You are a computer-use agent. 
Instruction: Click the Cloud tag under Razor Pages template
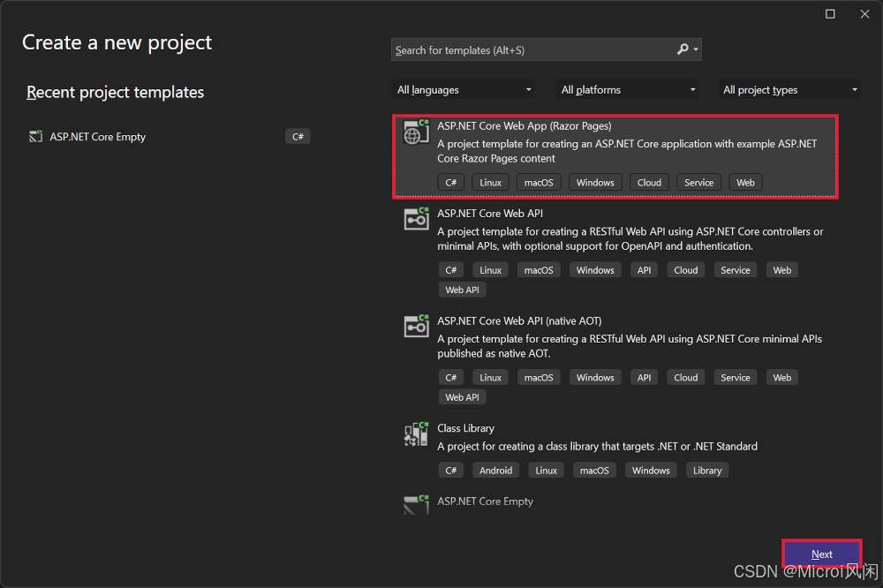pos(649,183)
